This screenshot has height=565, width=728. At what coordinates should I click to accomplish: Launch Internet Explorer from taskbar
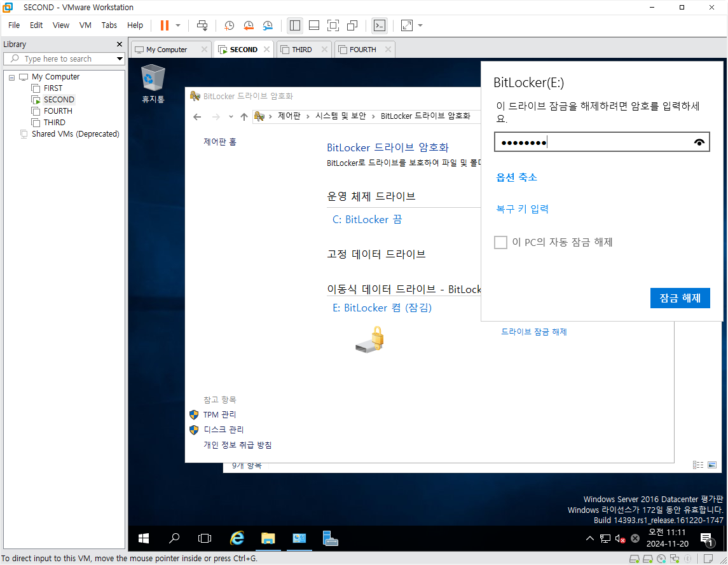237,538
